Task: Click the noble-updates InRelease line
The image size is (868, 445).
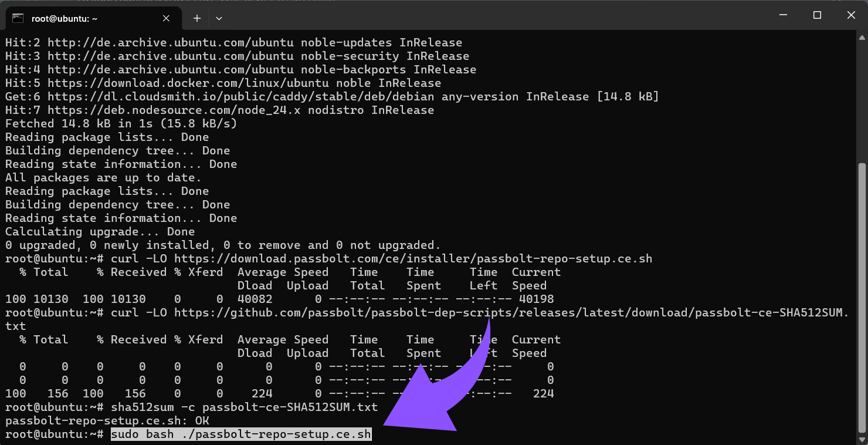Action: point(233,42)
